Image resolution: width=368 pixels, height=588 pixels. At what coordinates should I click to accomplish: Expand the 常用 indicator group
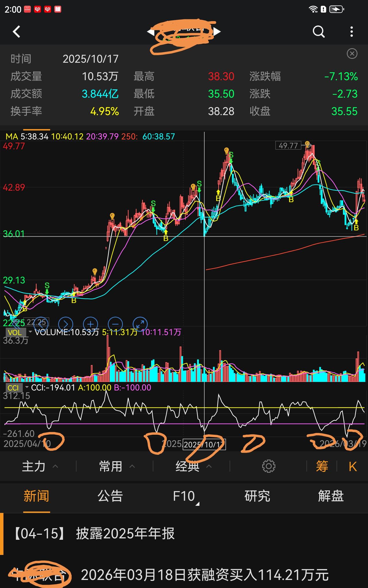(117, 466)
